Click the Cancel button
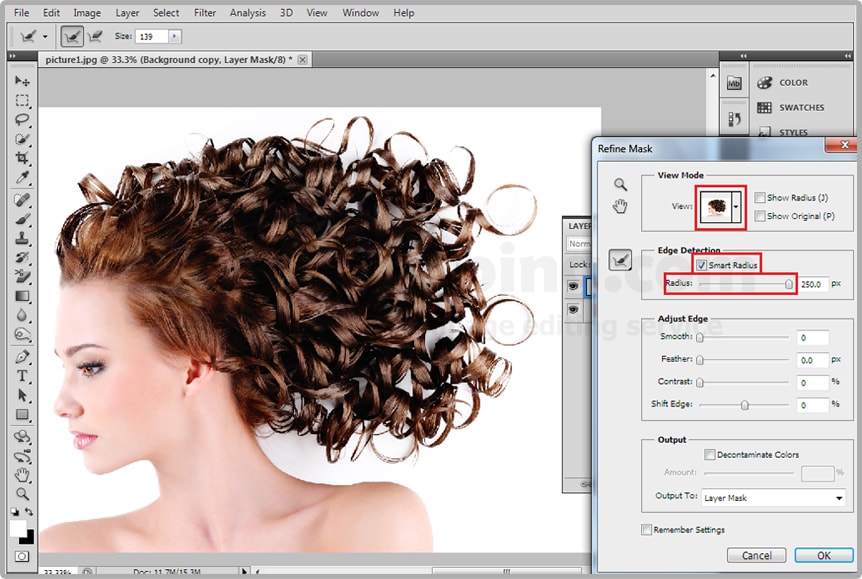Screen dimensions: 862x579 [756, 555]
